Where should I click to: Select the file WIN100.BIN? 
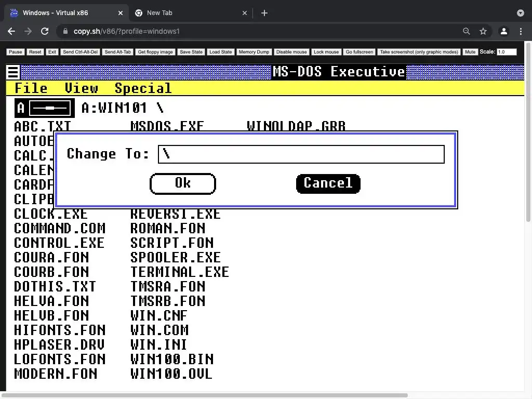pyautogui.click(x=172, y=360)
